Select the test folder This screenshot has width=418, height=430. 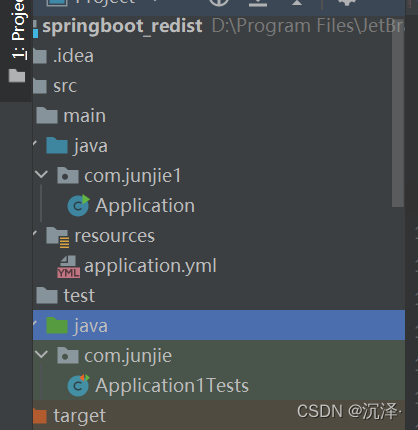(x=79, y=296)
